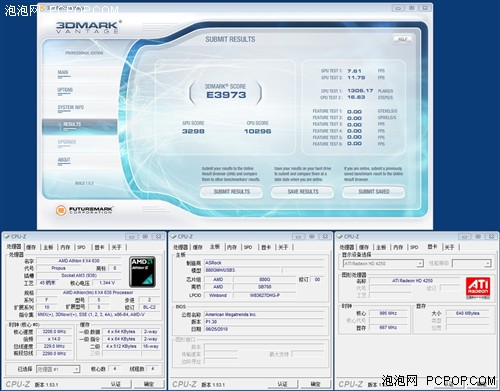
Task: Open SYSTEM INFO in 3DMark
Action: [x=71, y=107]
